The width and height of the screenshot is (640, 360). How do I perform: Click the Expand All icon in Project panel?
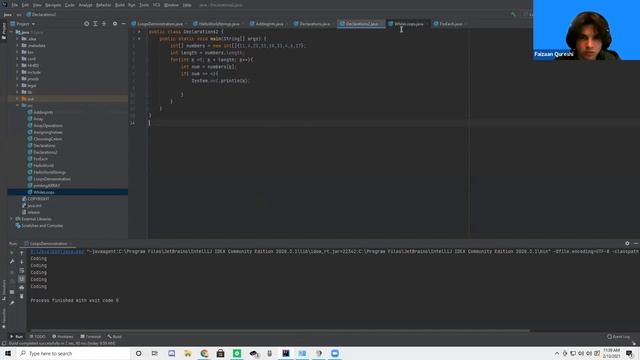(x=95, y=24)
